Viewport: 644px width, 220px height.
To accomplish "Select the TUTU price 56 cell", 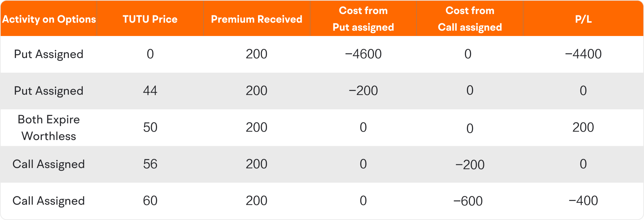I will tap(150, 164).
